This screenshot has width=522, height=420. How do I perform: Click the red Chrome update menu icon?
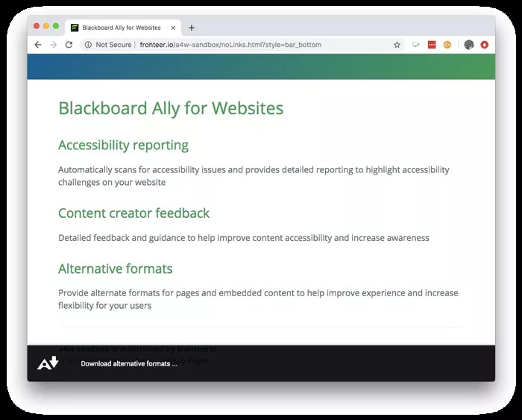[x=484, y=45]
